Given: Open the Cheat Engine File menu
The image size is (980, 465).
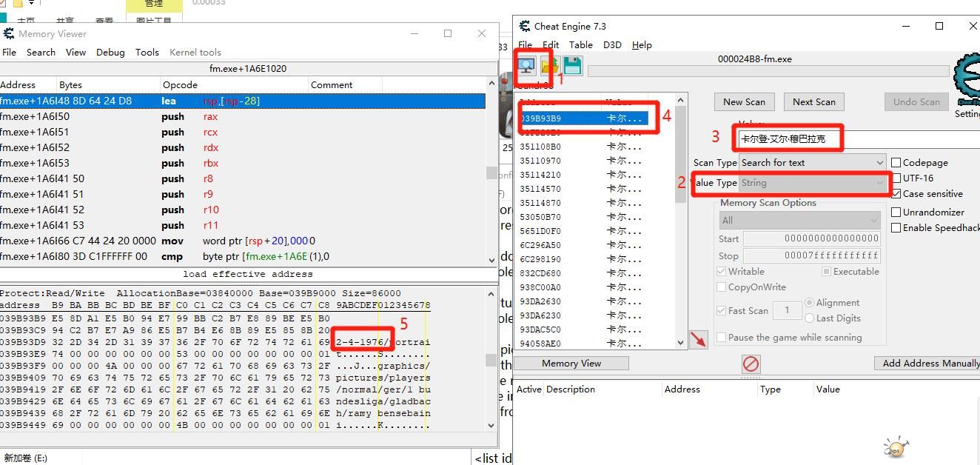Looking at the screenshot, I should 525,44.
